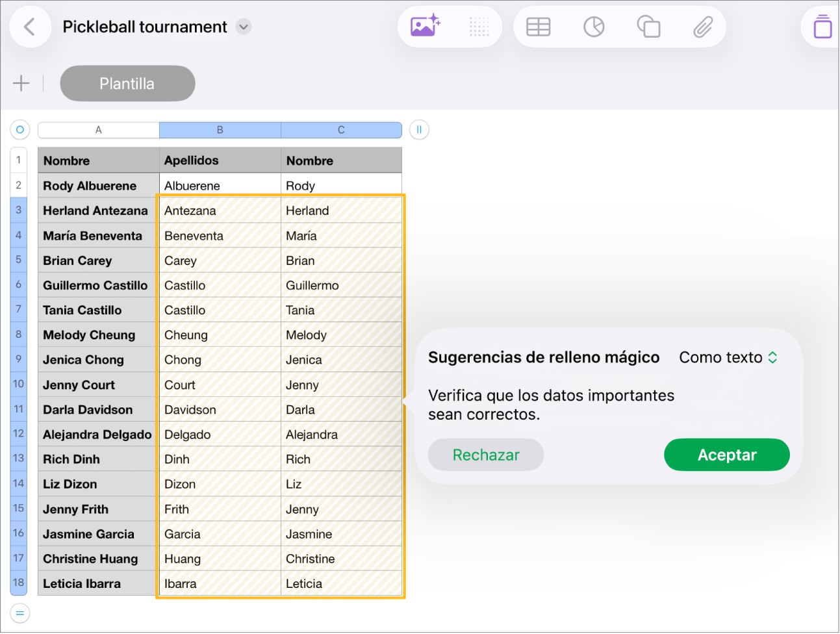Select the Court cell
This screenshot has height=634, width=840.
pos(220,385)
